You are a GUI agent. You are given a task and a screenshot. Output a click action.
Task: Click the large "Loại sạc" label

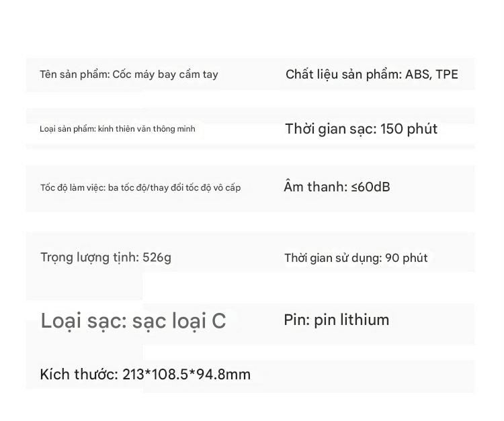(x=83, y=321)
